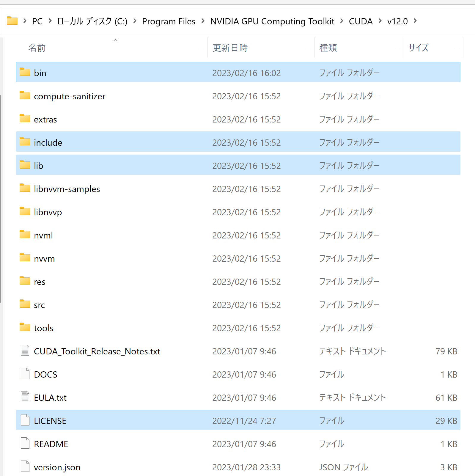
Task: Click the address bar folder icon
Action: tap(12, 21)
